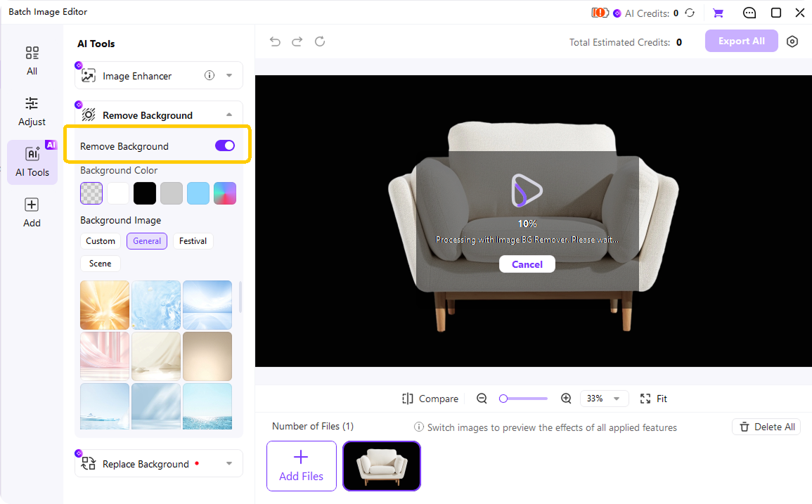Screen dimensions: 812x504
Task: Click the background images scrollbar
Action: pos(240,297)
